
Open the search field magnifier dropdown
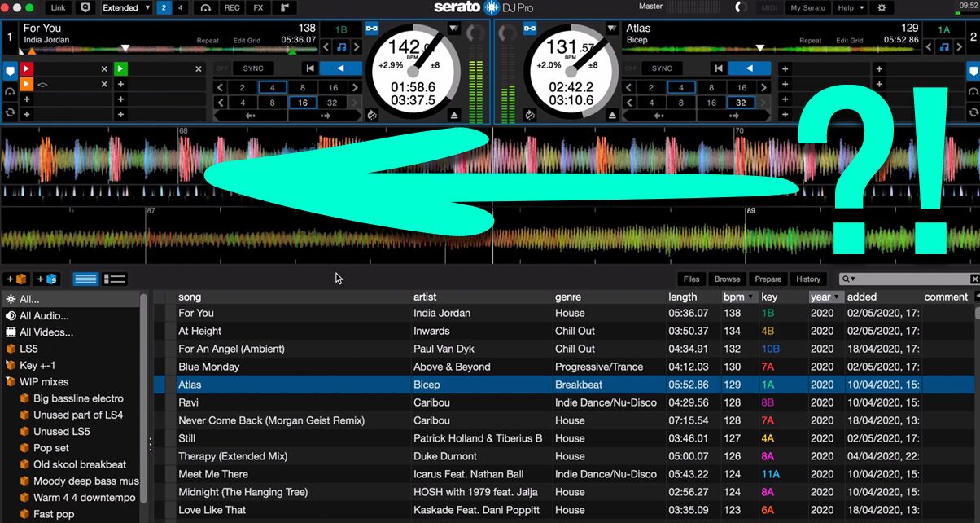click(851, 279)
